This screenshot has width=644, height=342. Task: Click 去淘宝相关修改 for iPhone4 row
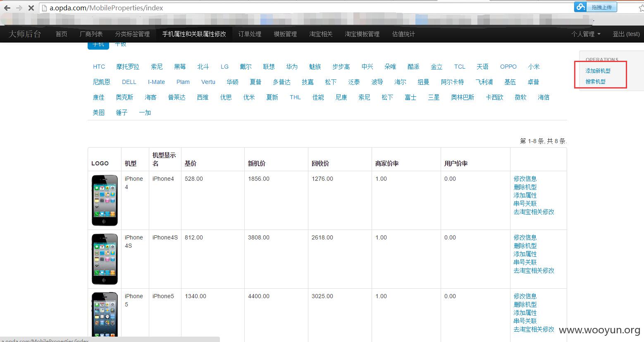click(x=534, y=212)
